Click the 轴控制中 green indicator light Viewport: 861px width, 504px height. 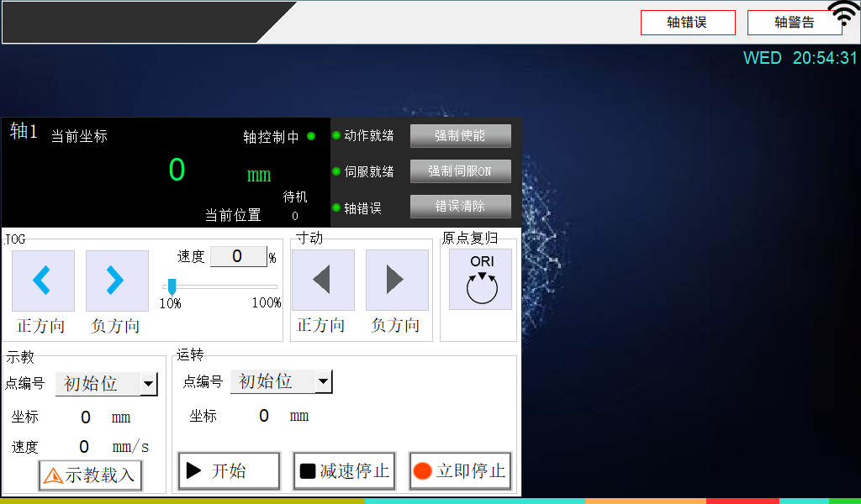311,136
